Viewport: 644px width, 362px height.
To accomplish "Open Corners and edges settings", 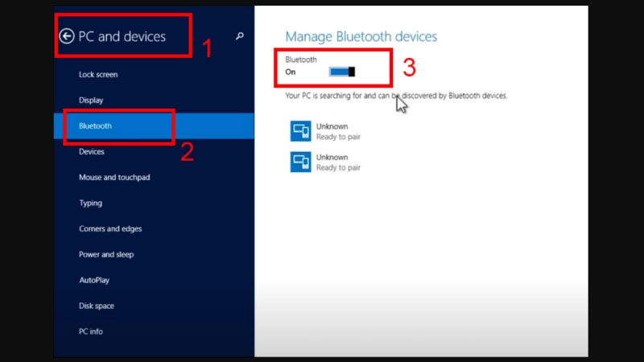I will click(x=110, y=229).
